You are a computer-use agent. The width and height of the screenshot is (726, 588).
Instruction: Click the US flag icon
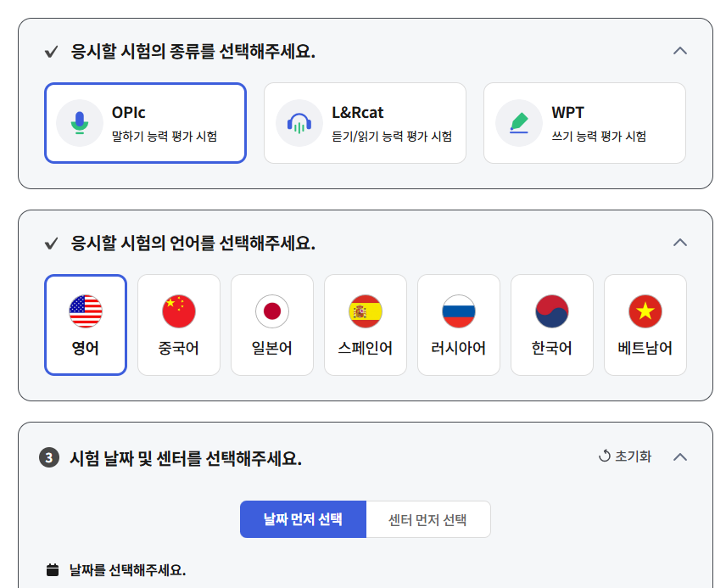(x=86, y=311)
